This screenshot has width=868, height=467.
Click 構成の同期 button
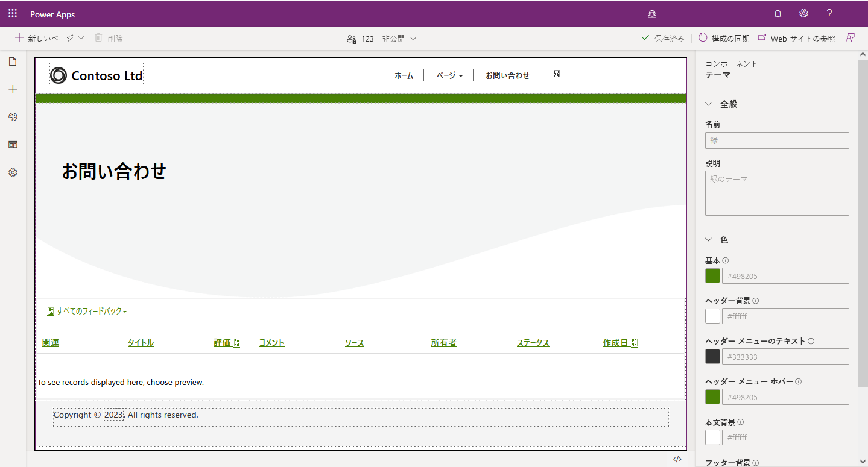click(x=724, y=38)
